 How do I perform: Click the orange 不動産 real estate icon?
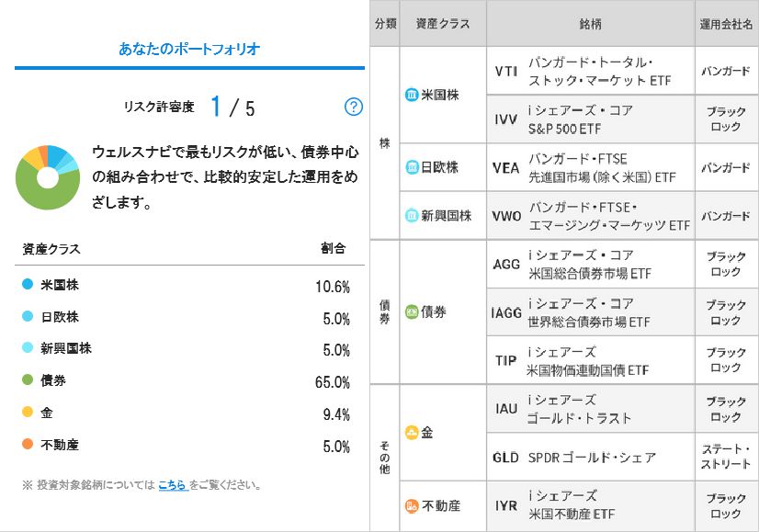412,505
